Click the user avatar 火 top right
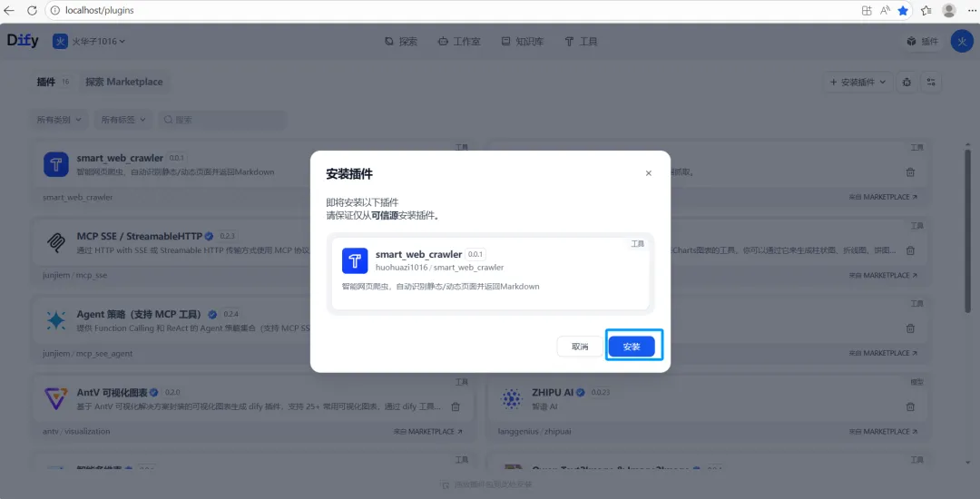 click(x=962, y=42)
